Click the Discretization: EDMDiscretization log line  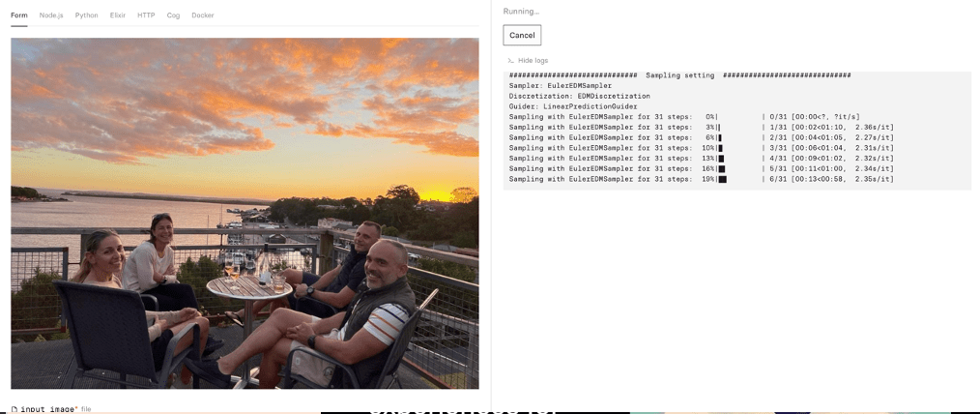pyautogui.click(x=579, y=97)
